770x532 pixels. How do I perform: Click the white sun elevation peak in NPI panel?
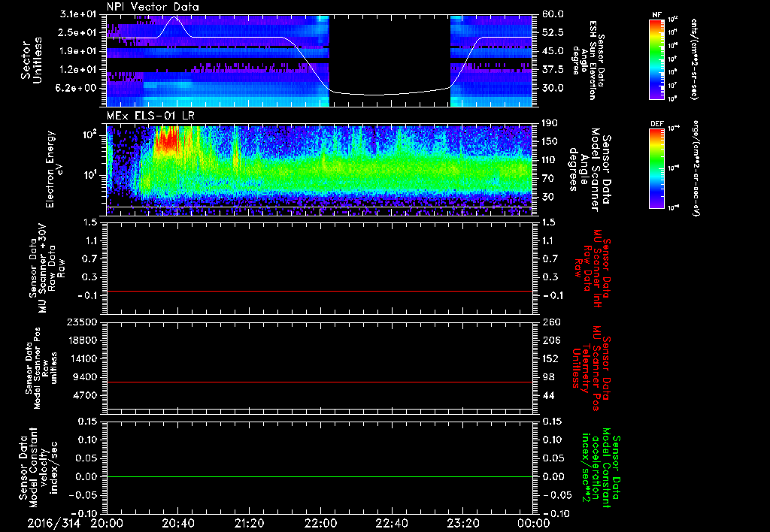click(x=174, y=19)
